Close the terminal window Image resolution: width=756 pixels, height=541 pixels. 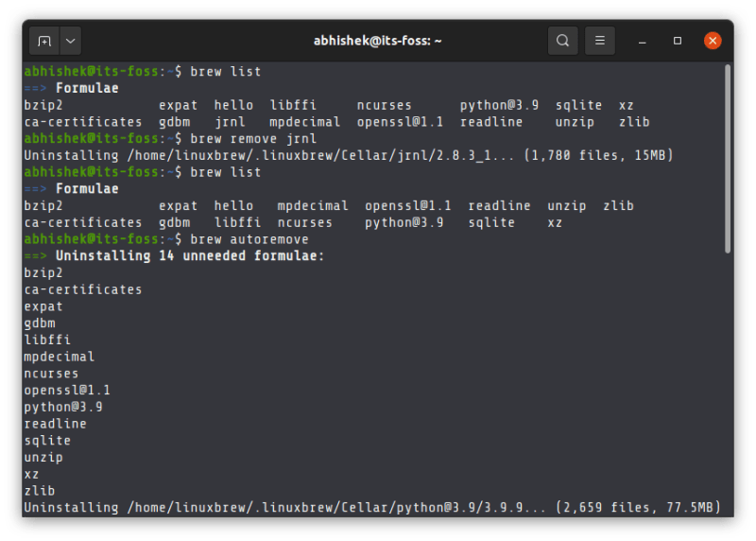(713, 41)
